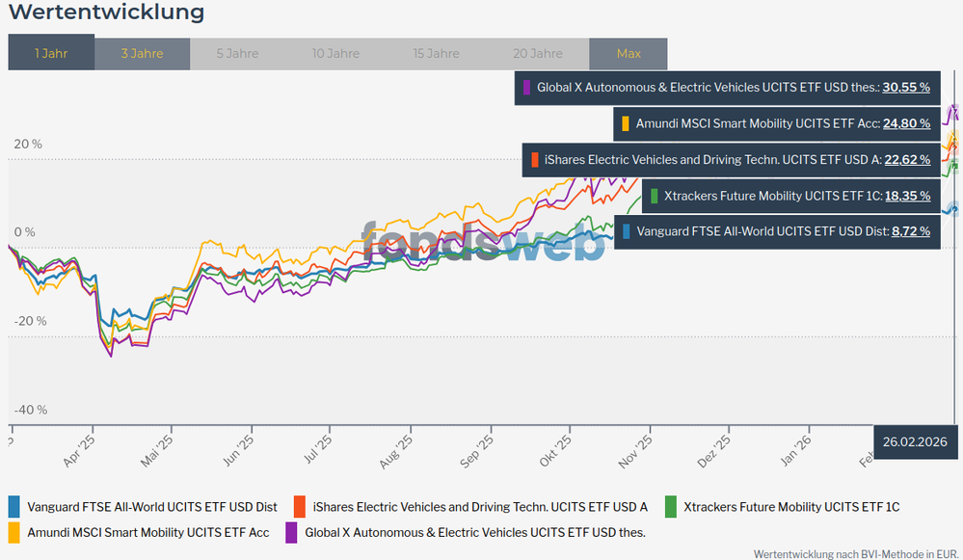
Task: Click the BVI-Methode footnote text
Action: tap(856, 554)
